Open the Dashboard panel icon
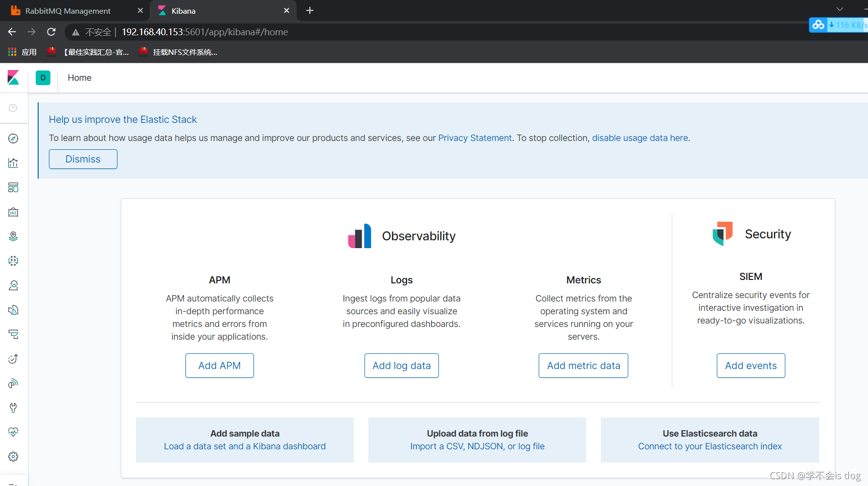Image resolution: width=868 pixels, height=486 pixels. (13, 187)
